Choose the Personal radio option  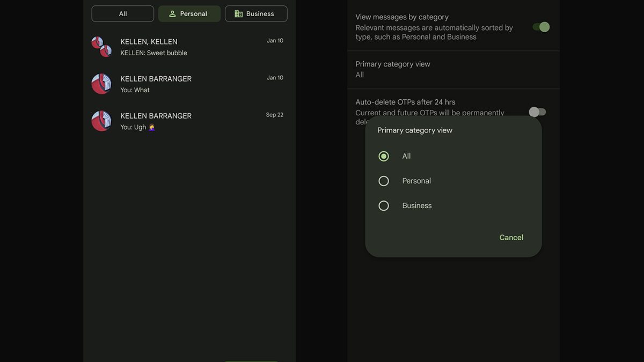[384, 181]
